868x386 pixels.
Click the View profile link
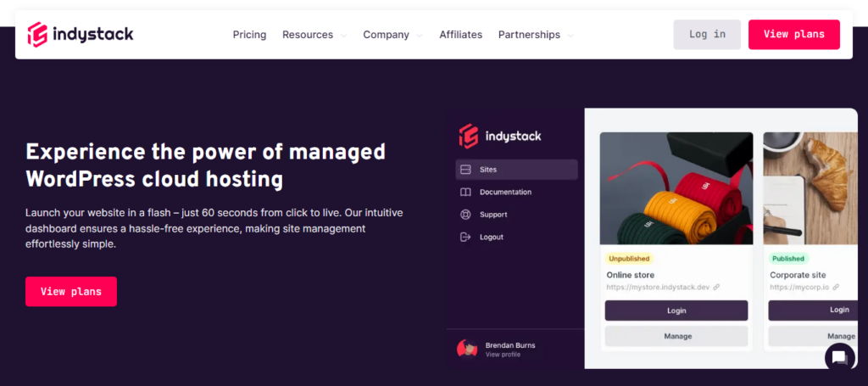tap(503, 355)
